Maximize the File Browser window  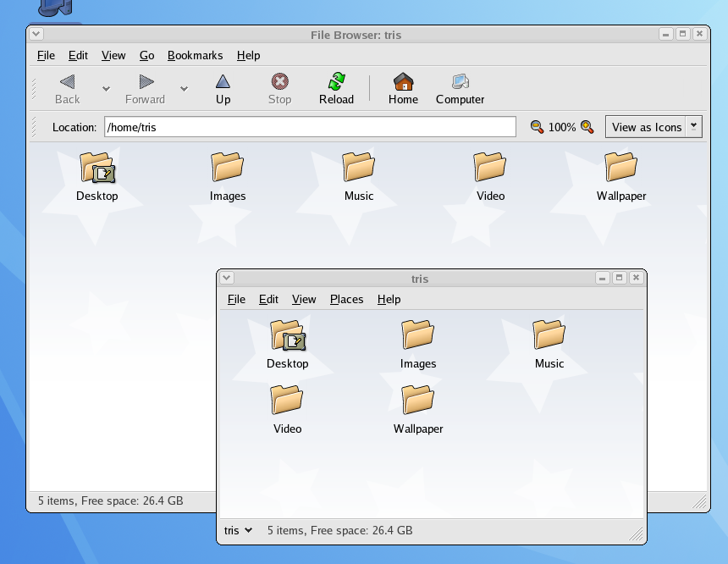(682, 34)
